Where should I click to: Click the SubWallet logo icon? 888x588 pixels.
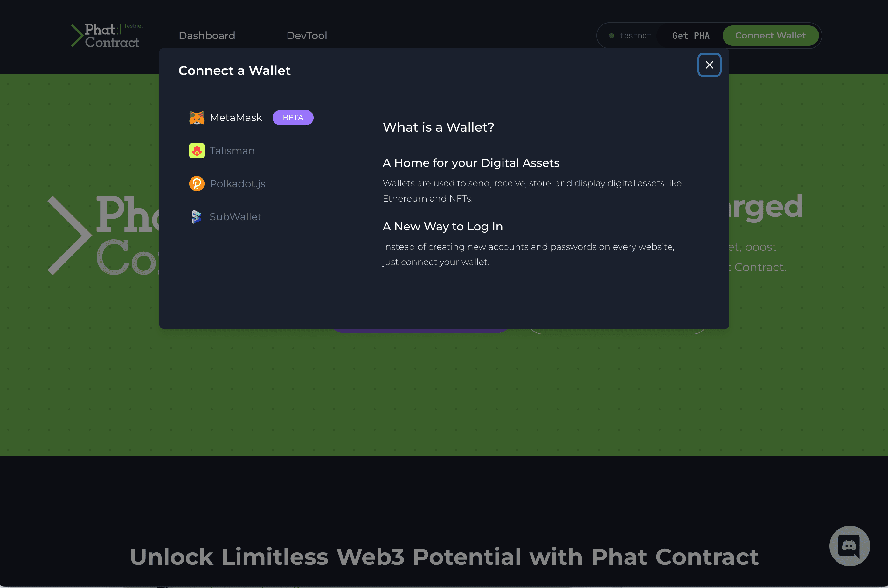pyautogui.click(x=197, y=217)
